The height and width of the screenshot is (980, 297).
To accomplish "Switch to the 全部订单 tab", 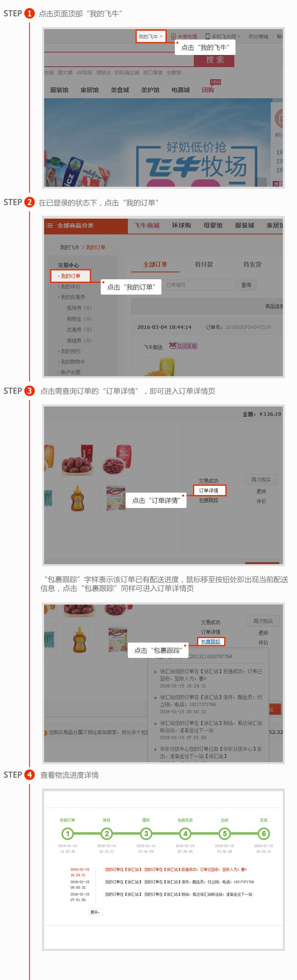I will [x=155, y=264].
